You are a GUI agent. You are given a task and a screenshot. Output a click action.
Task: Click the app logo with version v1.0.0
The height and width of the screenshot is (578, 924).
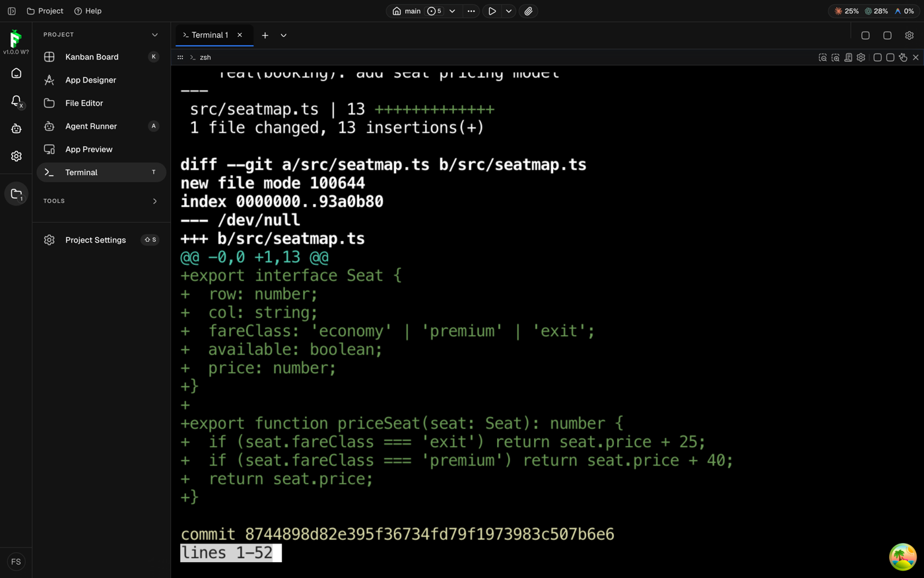16,42
